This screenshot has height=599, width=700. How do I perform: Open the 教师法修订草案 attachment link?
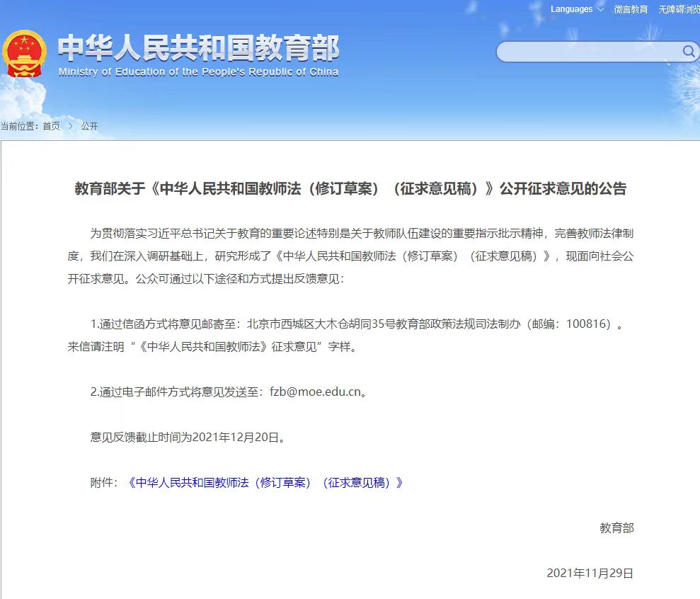point(265,482)
